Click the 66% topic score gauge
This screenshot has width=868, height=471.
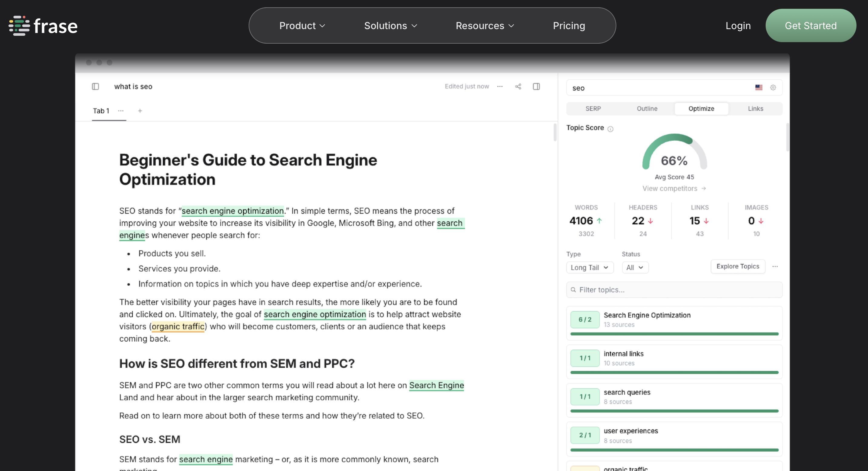pos(674,152)
